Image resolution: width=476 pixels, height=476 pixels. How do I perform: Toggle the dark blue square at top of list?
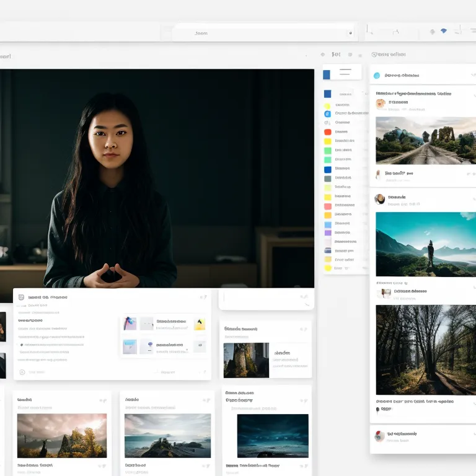click(x=327, y=94)
